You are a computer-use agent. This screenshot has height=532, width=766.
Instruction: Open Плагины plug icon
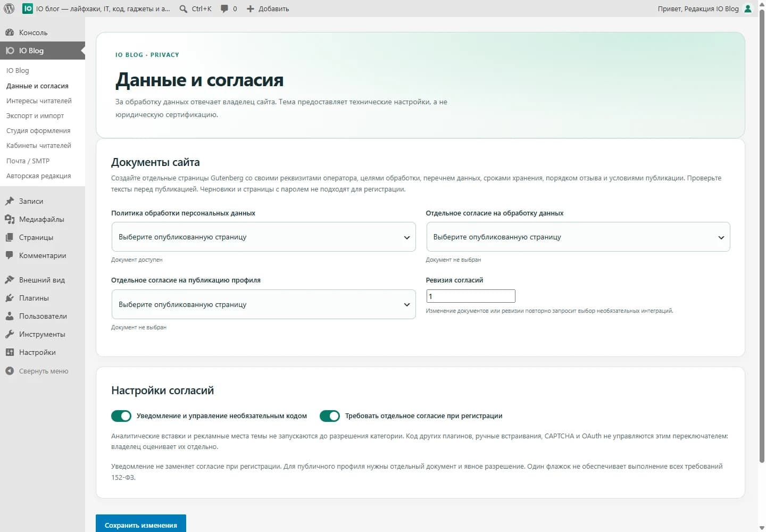(10, 298)
